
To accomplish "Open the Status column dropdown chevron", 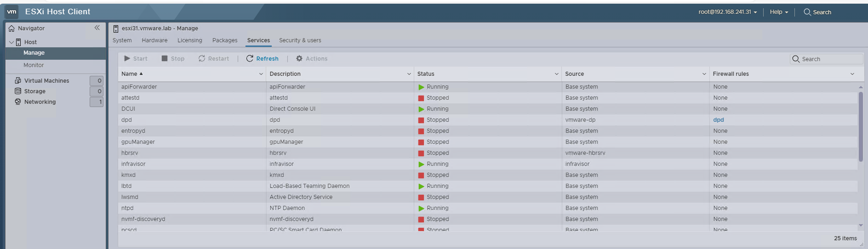I will click(x=557, y=74).
